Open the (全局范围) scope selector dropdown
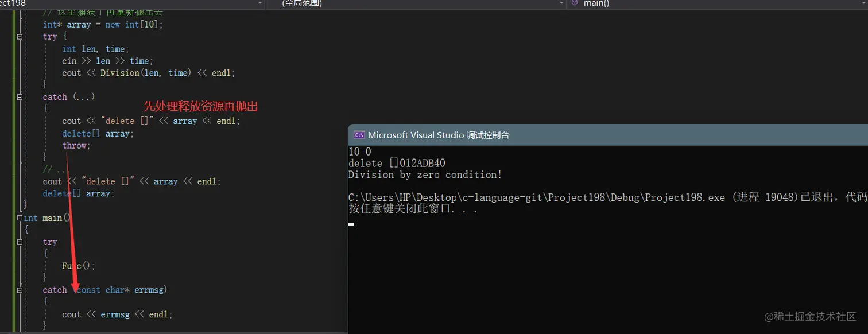Viewport: 868px width, 334px height. 561,3
